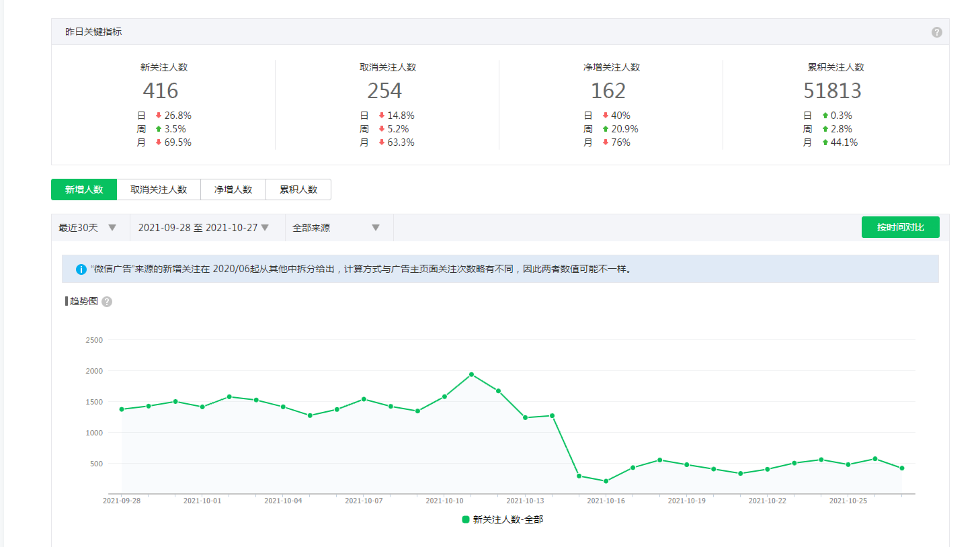This screenshot has height=547, width=980.
Task: Click the first data point at 2021-09-28
Action: pos(122,409)
